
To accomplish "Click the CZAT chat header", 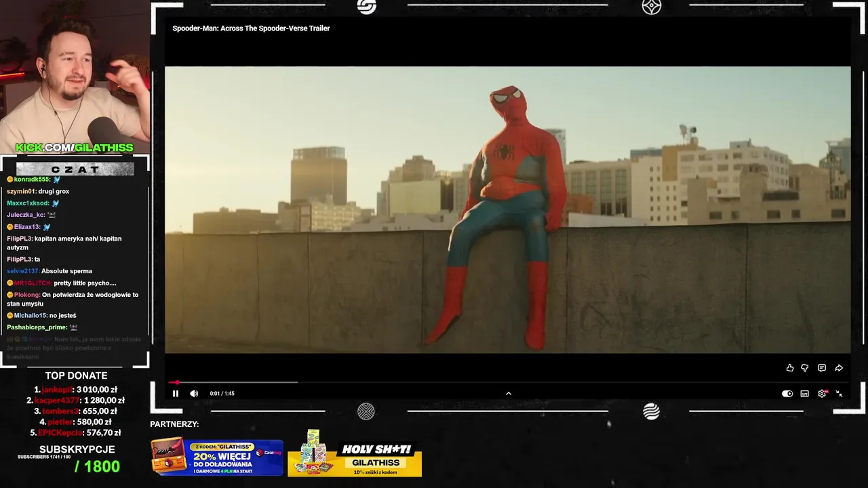I will pyautogui.click(x=75, y=169).
